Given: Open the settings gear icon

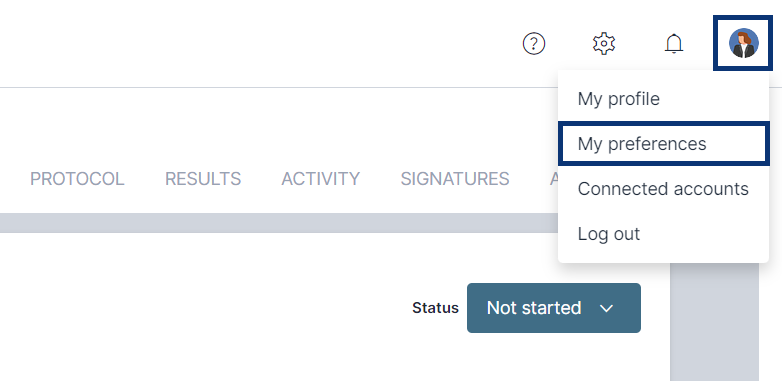Looking at the screenshot, I should 603,44.
